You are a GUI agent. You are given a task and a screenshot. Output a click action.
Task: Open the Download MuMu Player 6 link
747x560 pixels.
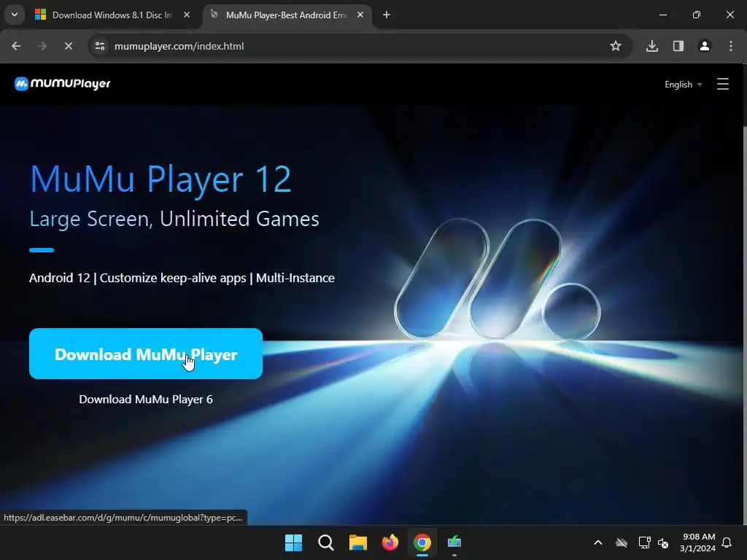coord(146,399)
